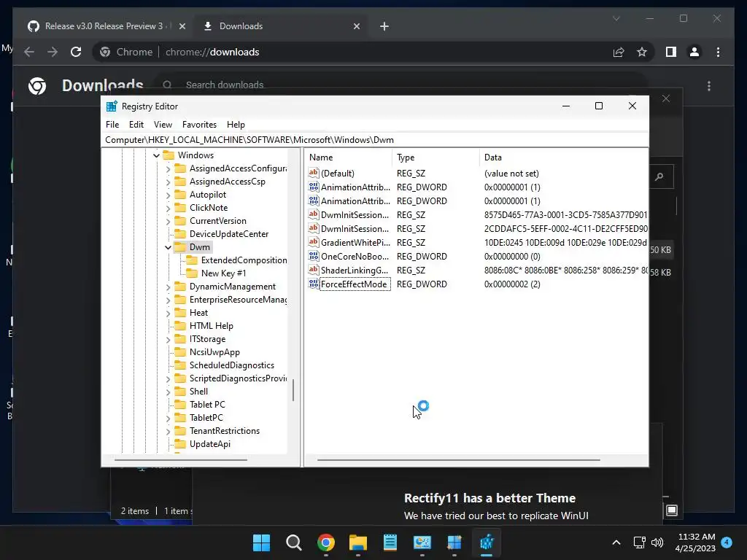Select the DeviceUpdateCenter folder icon
The width and height of the screenshot is (747, 560).
tap(180, 234)
